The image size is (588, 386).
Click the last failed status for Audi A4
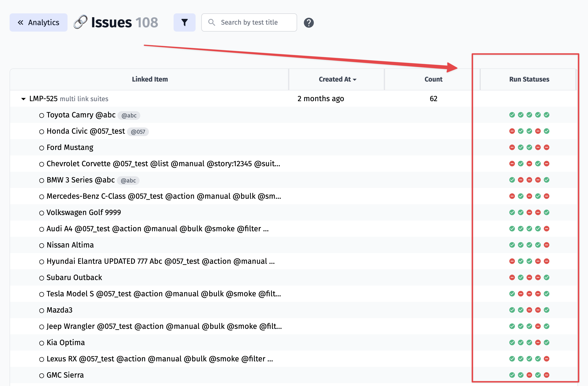547,229
